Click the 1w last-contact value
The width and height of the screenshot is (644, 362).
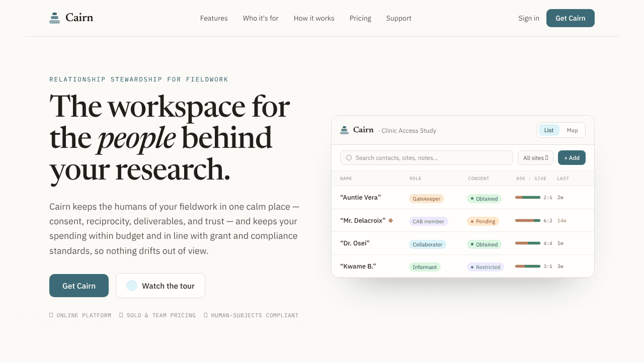pyautogui.click(x=560, y=243)
